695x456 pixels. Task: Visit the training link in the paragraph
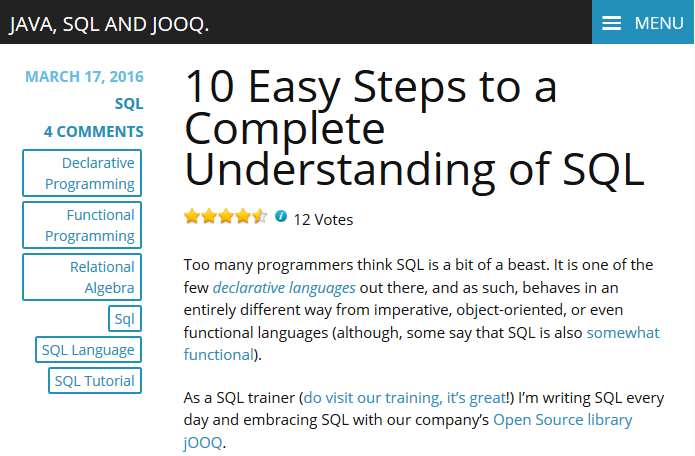coord(405,398)
